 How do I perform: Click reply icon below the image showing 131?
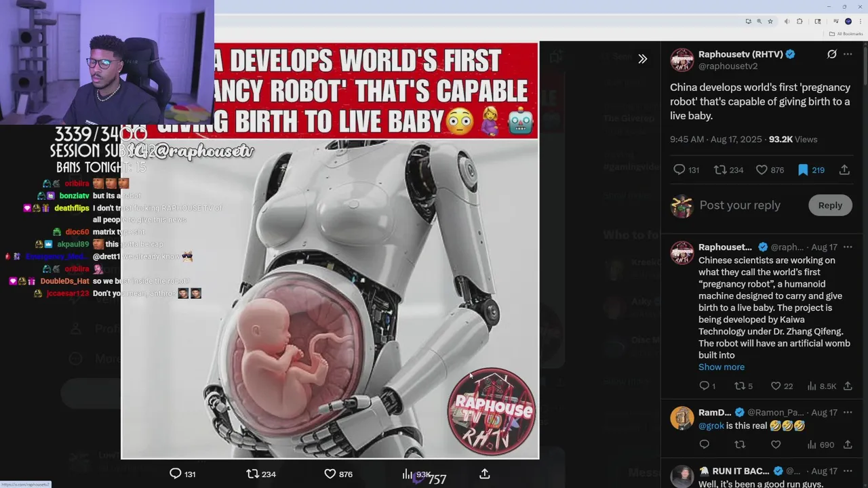coord(182,474)
